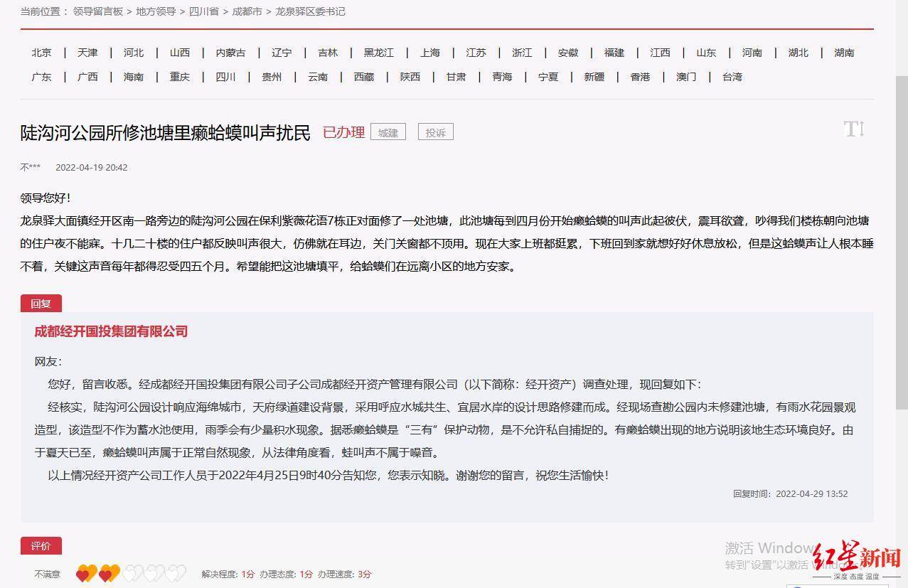Open 地方领导 breadcrumb link
908x588 pixels.
click(x=156, y=11)
